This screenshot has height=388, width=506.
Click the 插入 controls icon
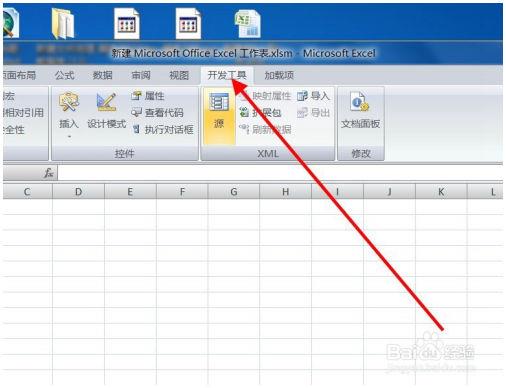pyautogui.click(x=69, y=102)
